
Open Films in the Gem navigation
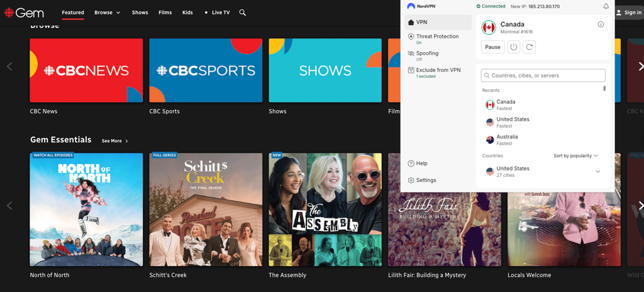(x=165, y=13)
